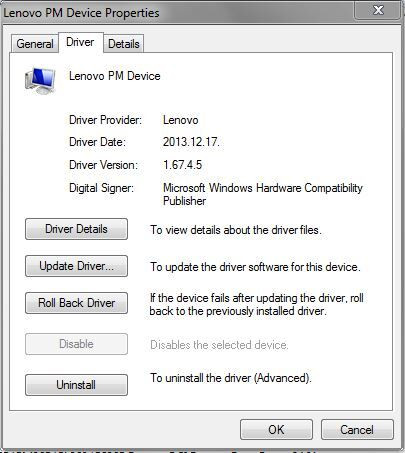Open Driver Details to view driver files
Screen dimensions: 405x453
tap(76, 229)
